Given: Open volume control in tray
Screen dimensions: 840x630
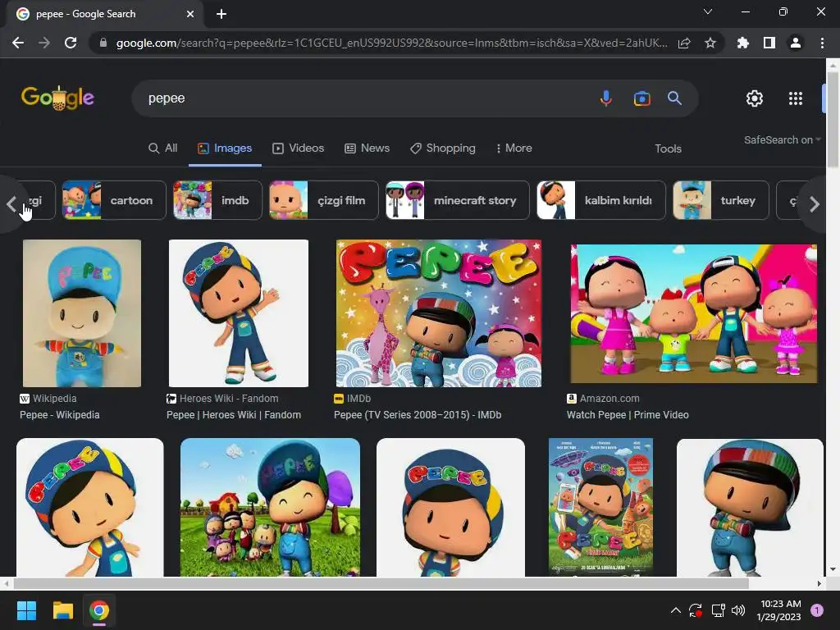Looking at the screenshot, I should 738,610.
